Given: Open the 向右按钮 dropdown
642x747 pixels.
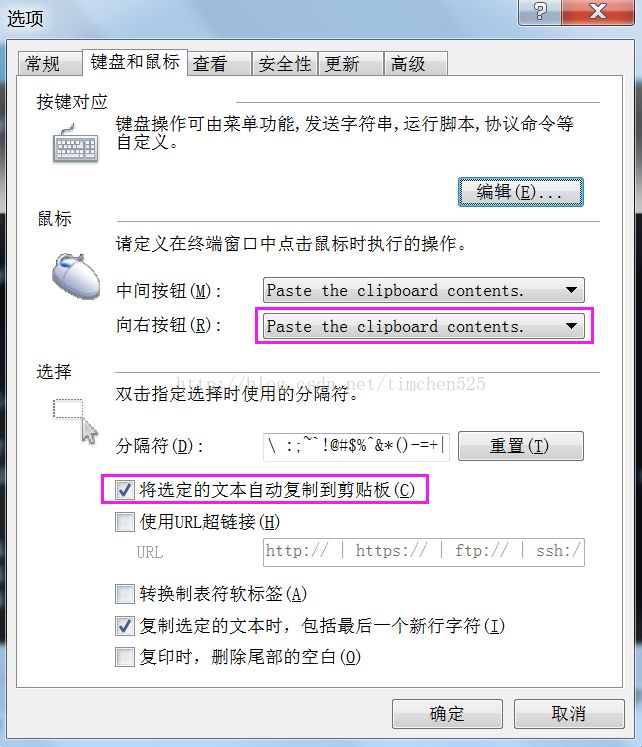Looking at the screenshot, I should (x=423, y=326).
